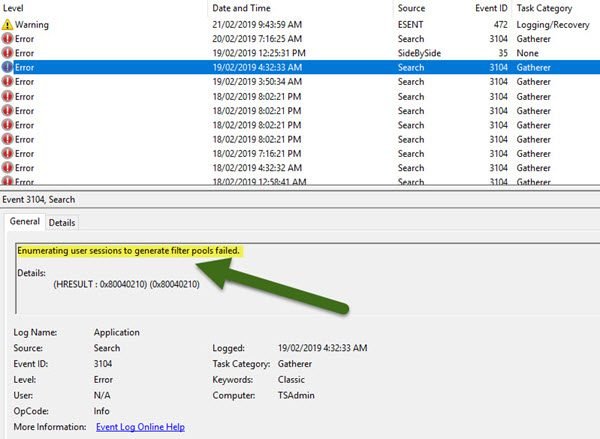
Task: Click the OpCode value 'Info'
Action: point(101,411)
